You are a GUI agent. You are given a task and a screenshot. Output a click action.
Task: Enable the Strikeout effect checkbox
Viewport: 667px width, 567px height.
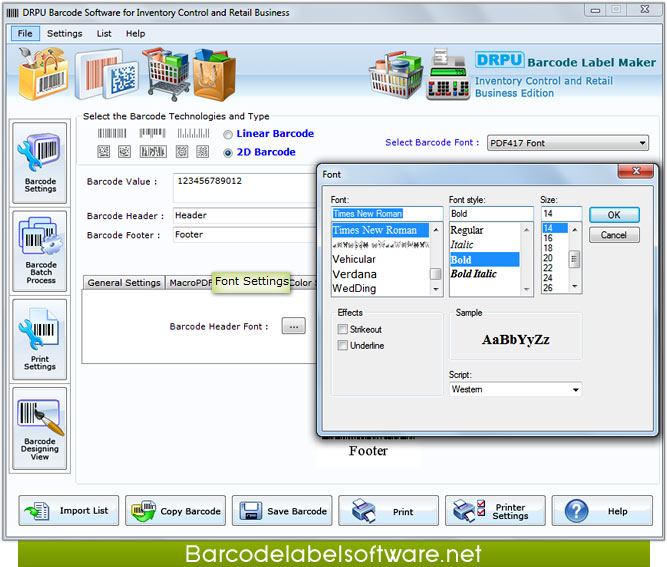click(x=342, y=329)
